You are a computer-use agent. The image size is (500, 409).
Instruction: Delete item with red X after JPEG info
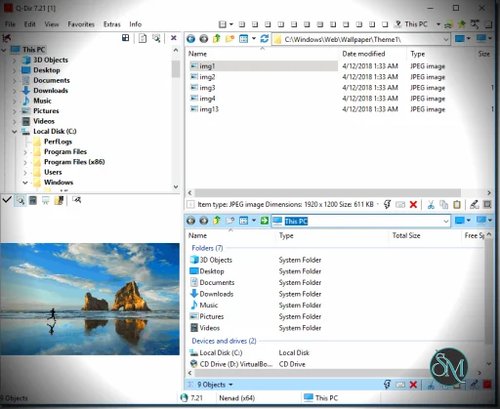coord(413,204)
